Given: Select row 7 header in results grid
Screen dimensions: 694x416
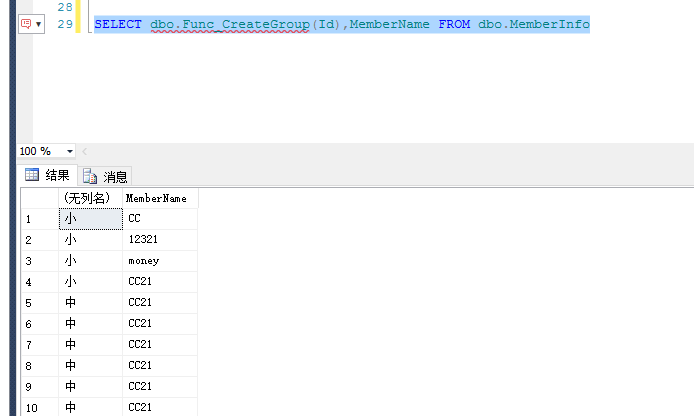Looking at the screenshot, I should (40, 345).
